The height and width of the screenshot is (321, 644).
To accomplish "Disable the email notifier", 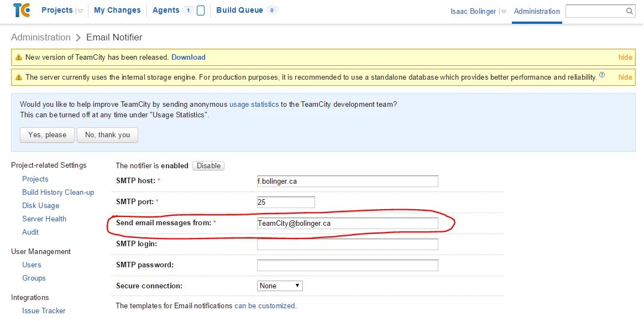I will coord(208,165).
